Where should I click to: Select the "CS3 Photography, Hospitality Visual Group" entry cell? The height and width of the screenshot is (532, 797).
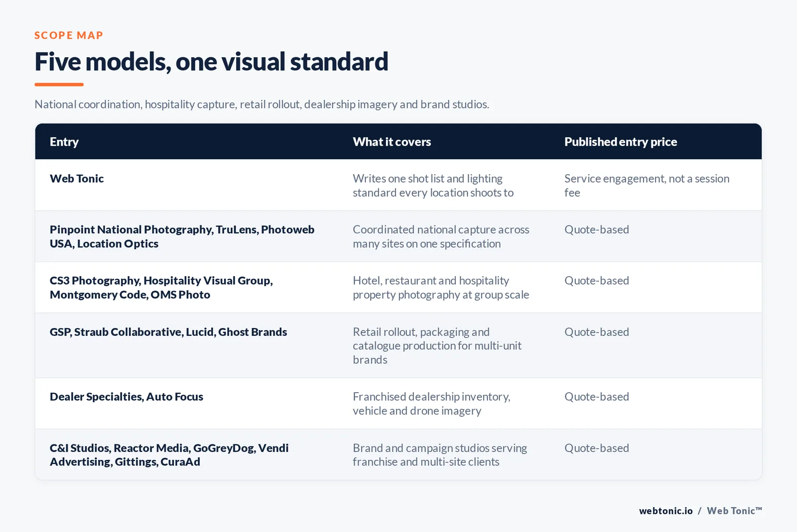coord(161,288)
